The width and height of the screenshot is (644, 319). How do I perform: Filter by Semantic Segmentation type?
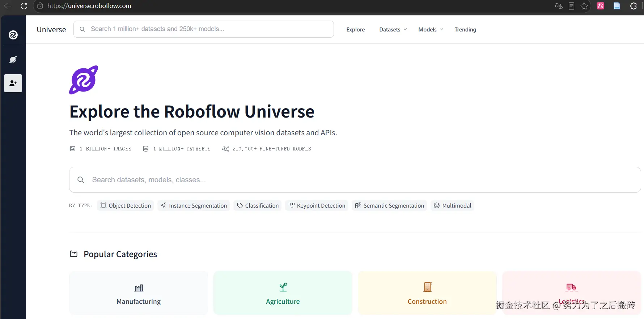point(389,205)
